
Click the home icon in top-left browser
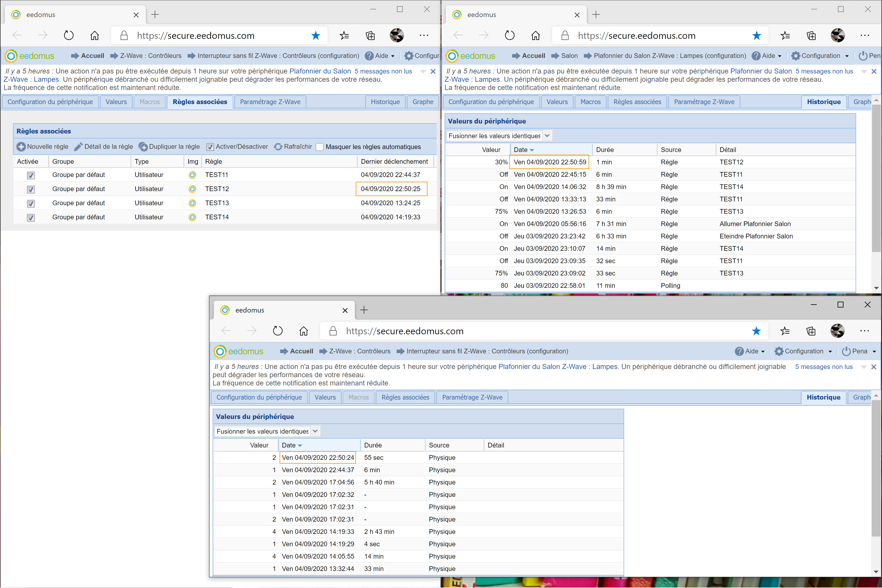(x=94, y=36)
